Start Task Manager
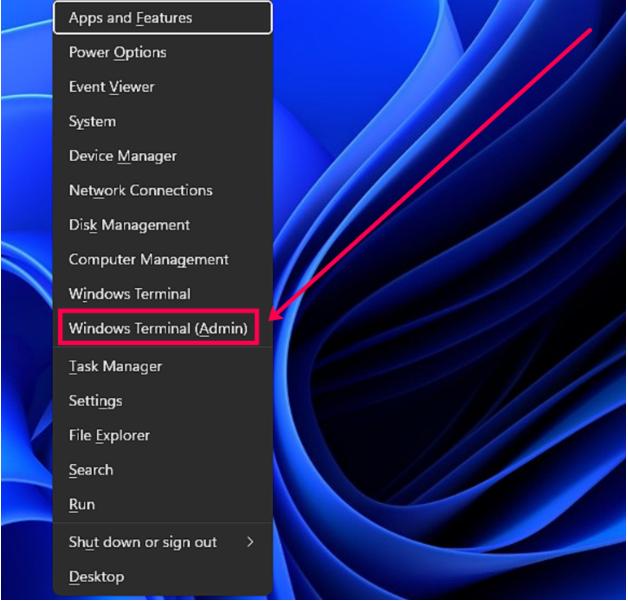The image size is (628, 601). [163, 366]
